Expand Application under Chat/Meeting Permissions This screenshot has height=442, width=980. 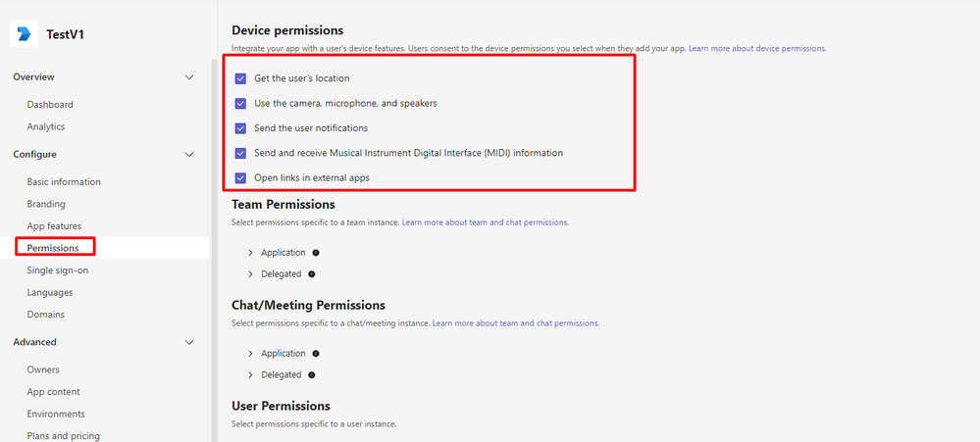[250, 354]
